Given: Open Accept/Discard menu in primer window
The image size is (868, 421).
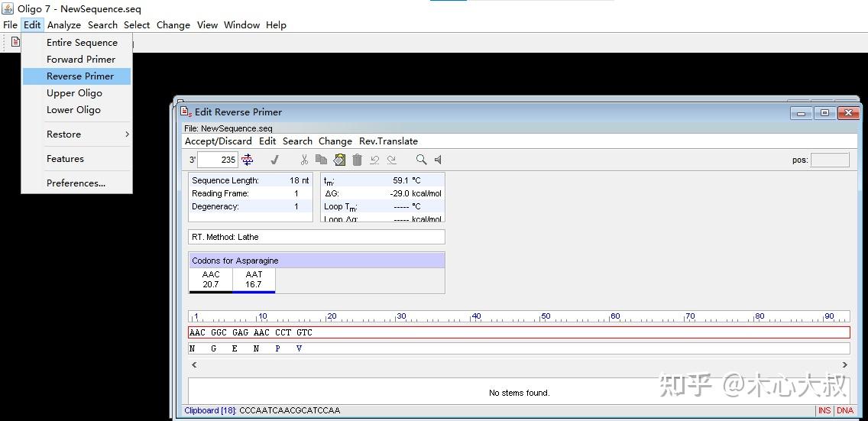Looking at the screenshot, I should 218,141.
